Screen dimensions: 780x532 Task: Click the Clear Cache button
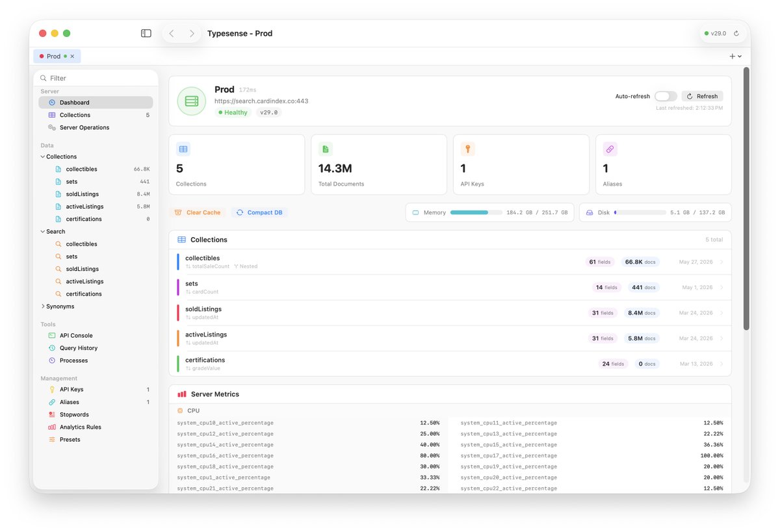[x=198, y=212]
